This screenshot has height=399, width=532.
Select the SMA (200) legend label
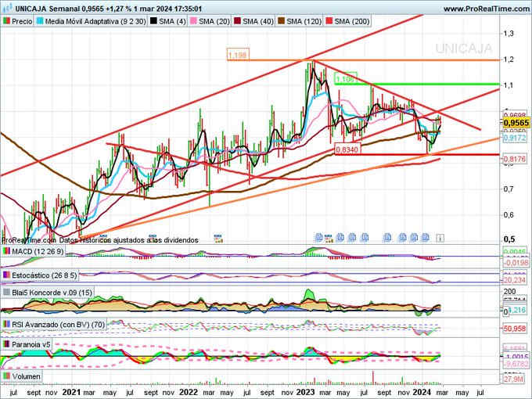coord(352,21)
